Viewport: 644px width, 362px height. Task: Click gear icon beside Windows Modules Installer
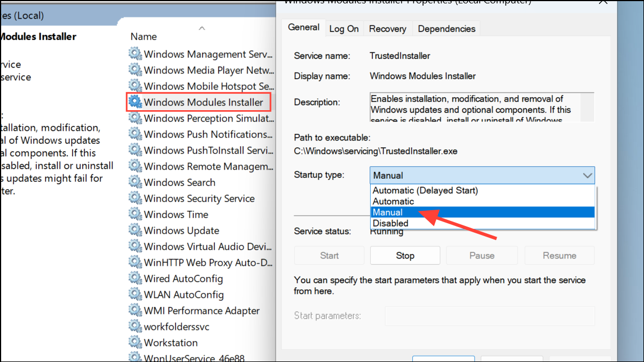tap(135, 101)
